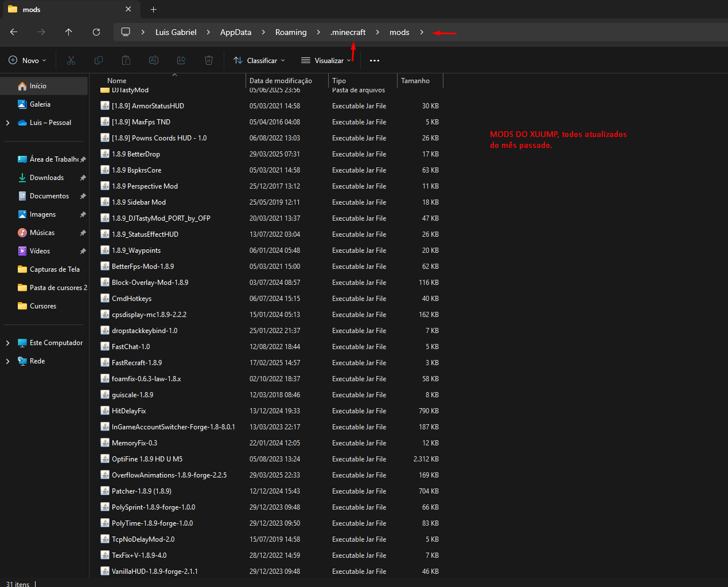Select the CmdHotkeys jar file
The width and height of the screenshot is (728, 587).
270,299
